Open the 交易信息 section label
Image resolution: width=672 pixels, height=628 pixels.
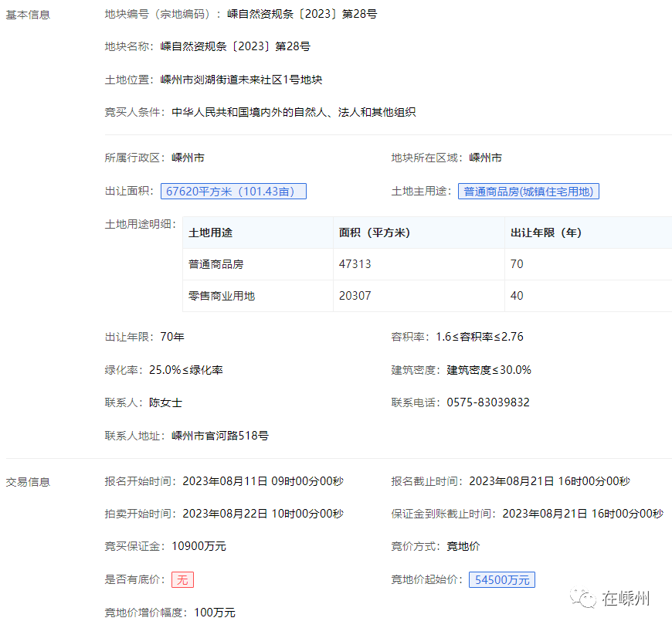pos(28,482)
